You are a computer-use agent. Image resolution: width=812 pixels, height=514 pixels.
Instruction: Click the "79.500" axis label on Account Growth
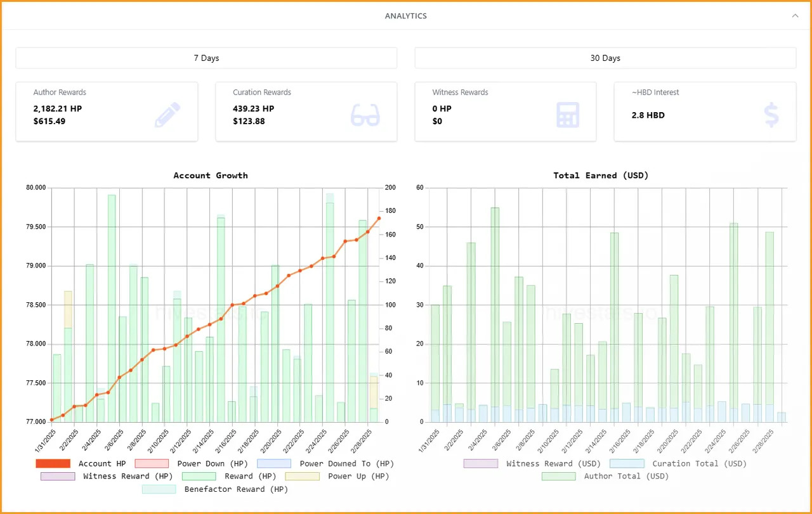tap(36, 227)
